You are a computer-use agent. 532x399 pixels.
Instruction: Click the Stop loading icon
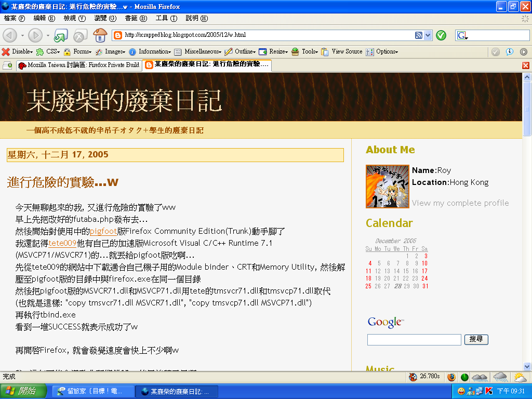coord(79,35)
